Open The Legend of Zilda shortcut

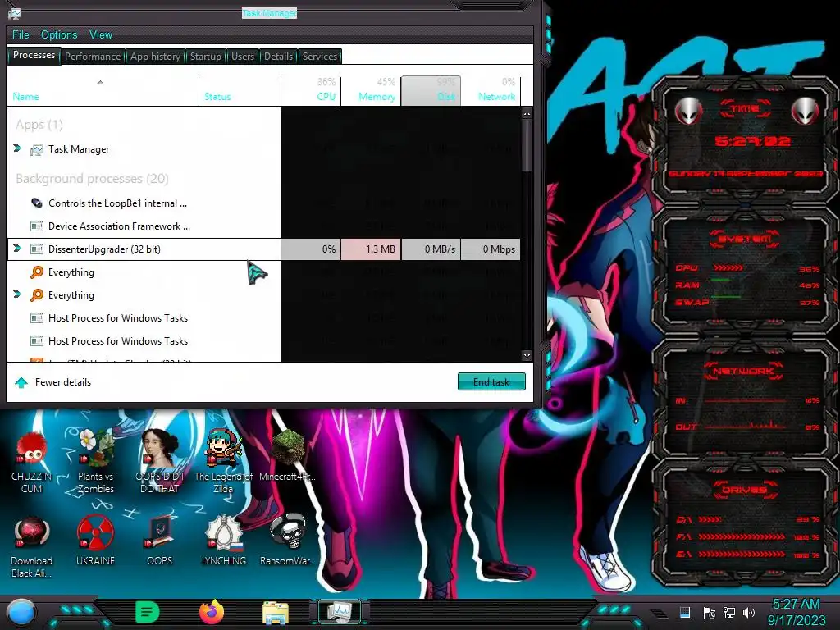pos(223,462)
